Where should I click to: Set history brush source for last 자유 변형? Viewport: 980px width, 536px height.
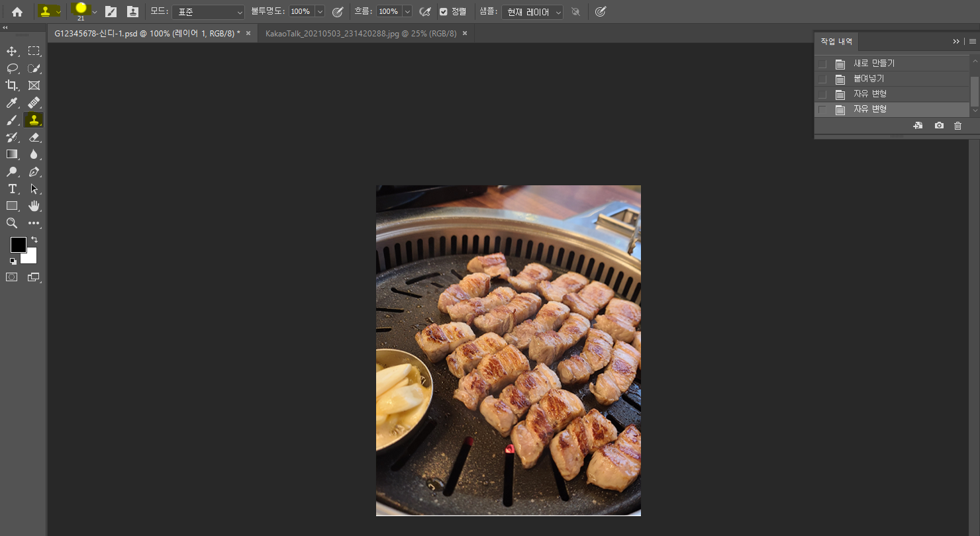822,109
